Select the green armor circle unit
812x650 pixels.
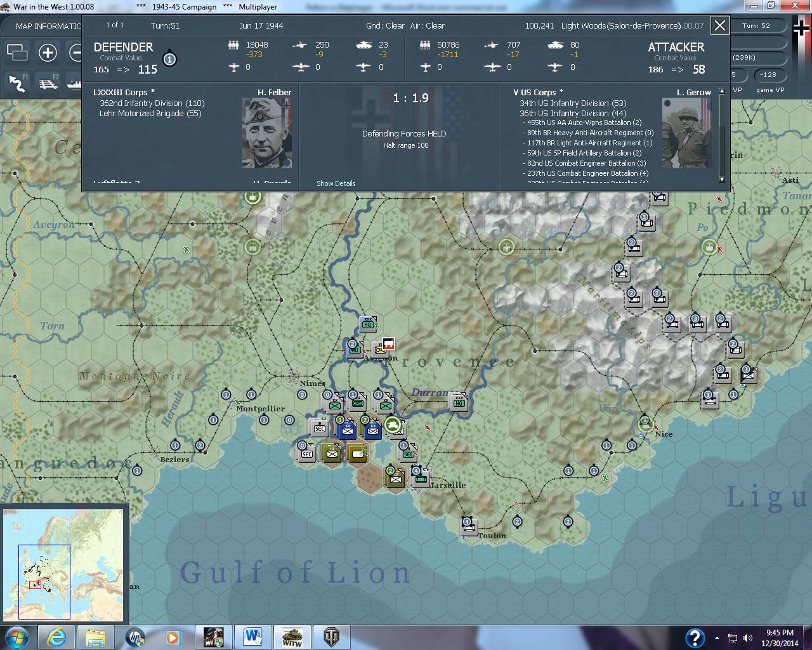[393, 423]
